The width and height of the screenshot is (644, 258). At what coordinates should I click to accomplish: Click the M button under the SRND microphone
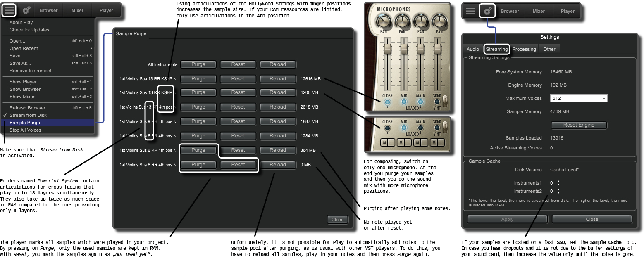pyautogui.click(x=434, y=143)
